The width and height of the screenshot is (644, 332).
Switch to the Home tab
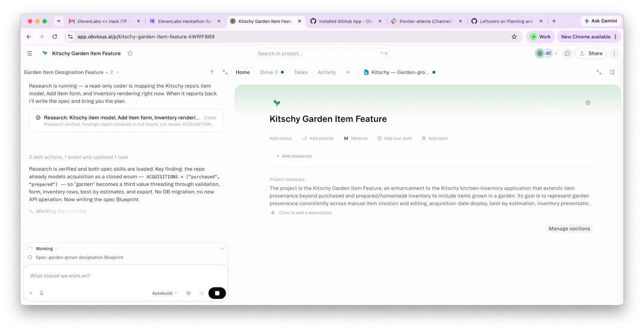pos(243,72)
